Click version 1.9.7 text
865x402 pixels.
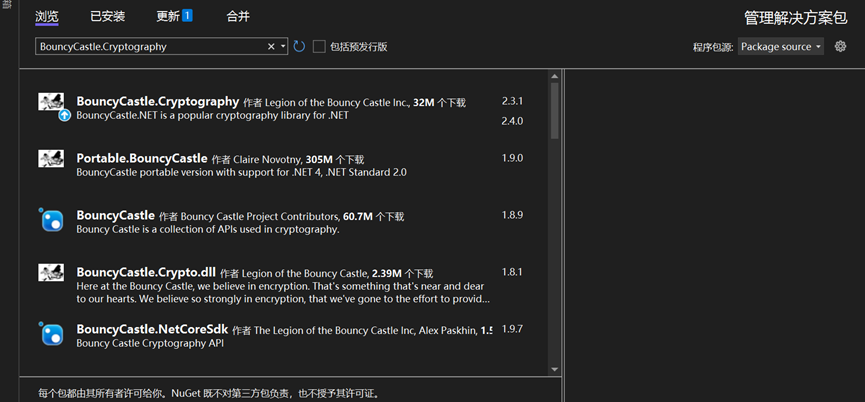tap(512, 329)
